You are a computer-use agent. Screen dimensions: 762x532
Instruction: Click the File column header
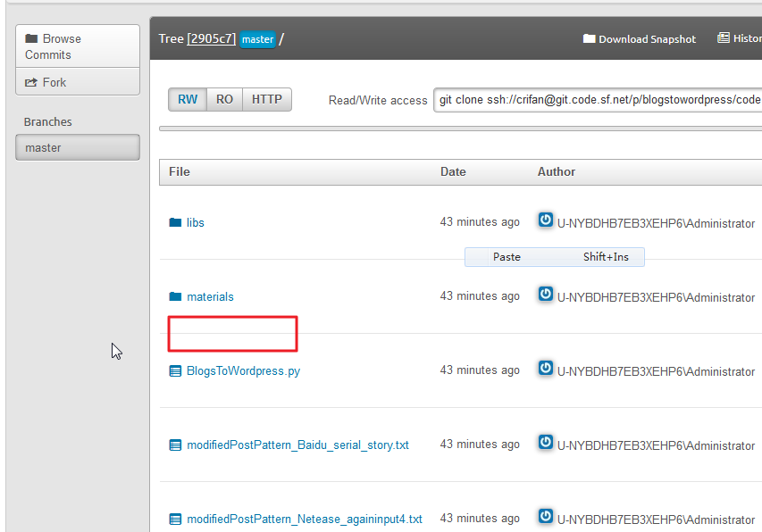[x=180, y=172]
